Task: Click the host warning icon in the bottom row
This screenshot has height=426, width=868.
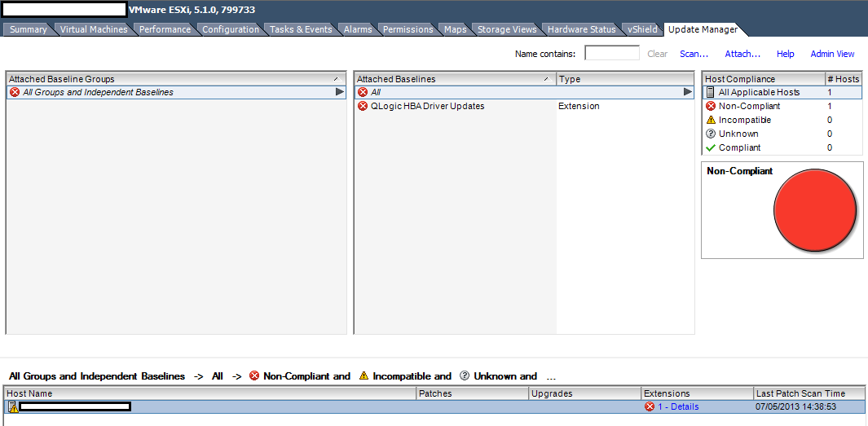Action: tap(13, 407)
